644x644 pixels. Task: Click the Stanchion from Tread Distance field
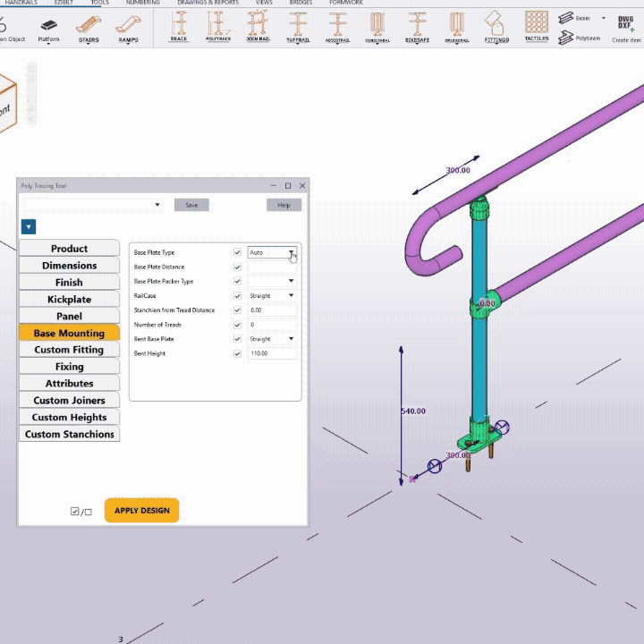tap(272, 310)
